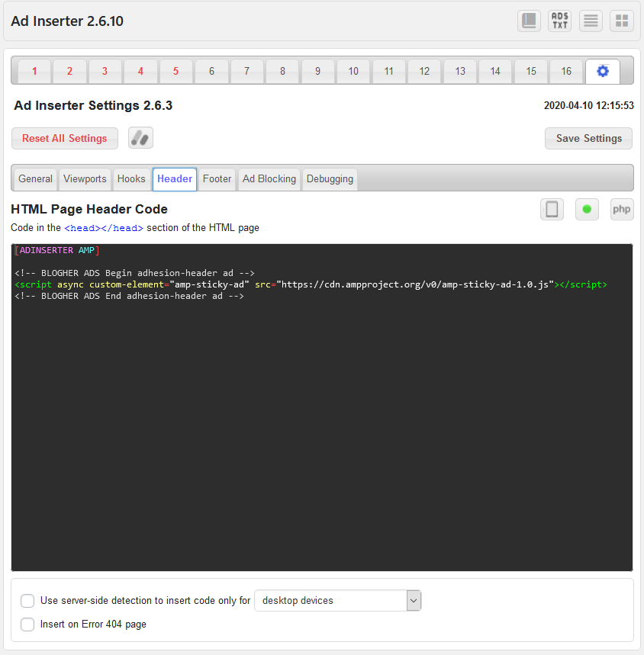Screen dimensions: 644x655
Task: Click Save Settings button
Action: click(588, 138)
